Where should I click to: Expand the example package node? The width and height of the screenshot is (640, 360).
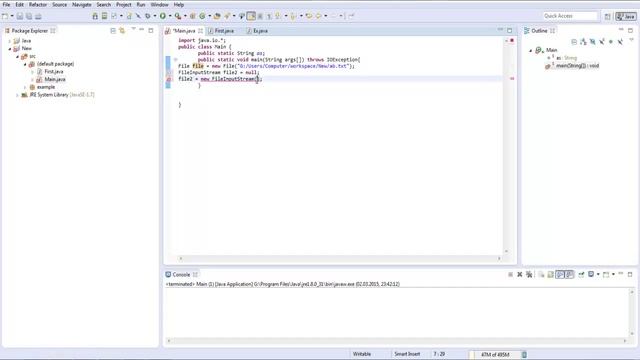pos(25,87)
